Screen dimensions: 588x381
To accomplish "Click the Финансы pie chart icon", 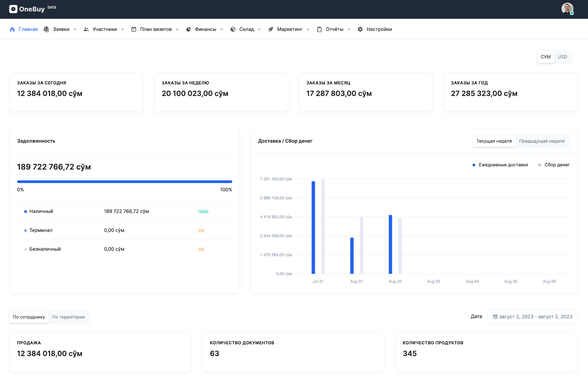I will tap(188, 29).
